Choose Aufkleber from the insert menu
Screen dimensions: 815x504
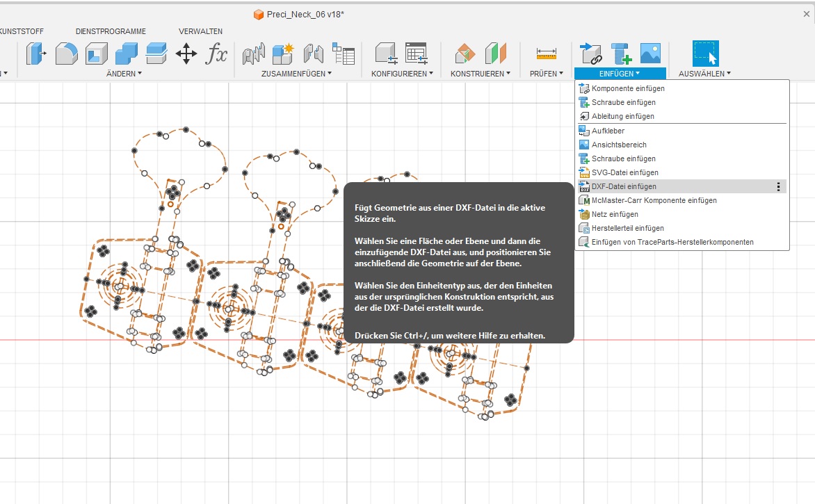click(x=682, y=131)
